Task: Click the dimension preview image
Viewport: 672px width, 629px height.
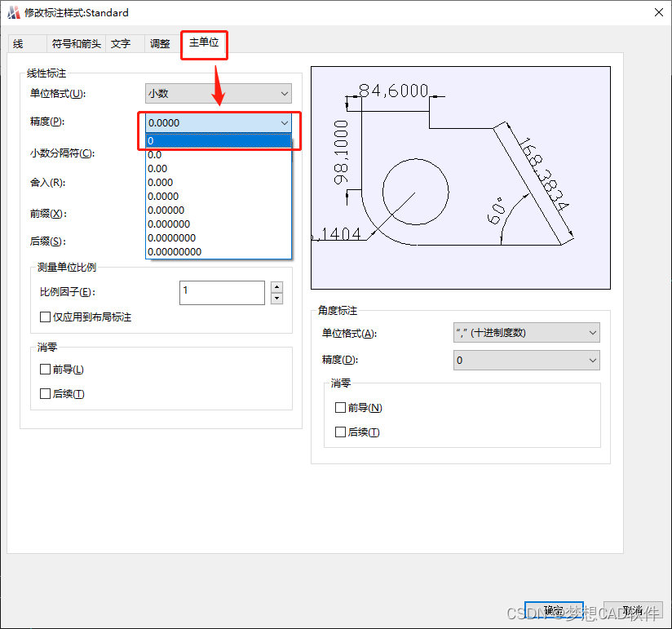Action: pos(461,178)
